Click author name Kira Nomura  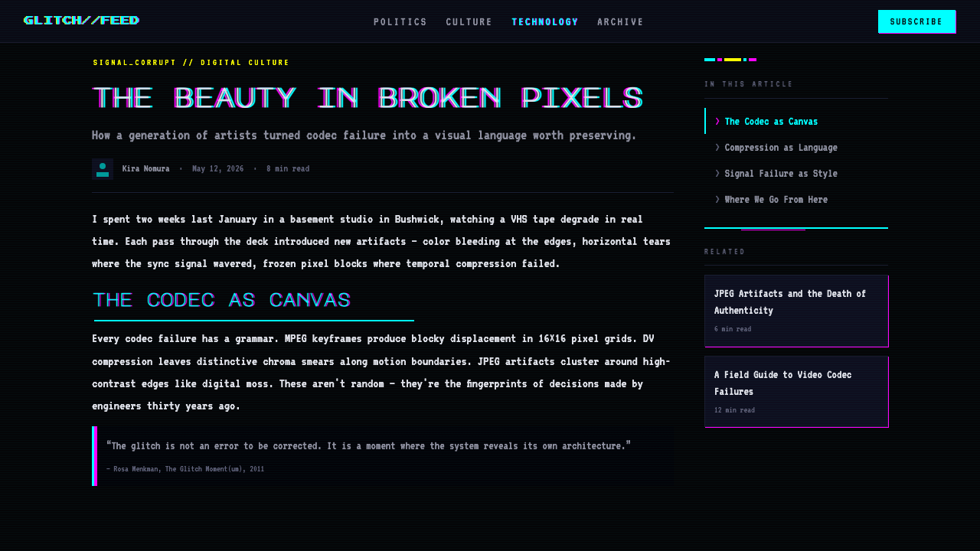(x=145, y=169)
